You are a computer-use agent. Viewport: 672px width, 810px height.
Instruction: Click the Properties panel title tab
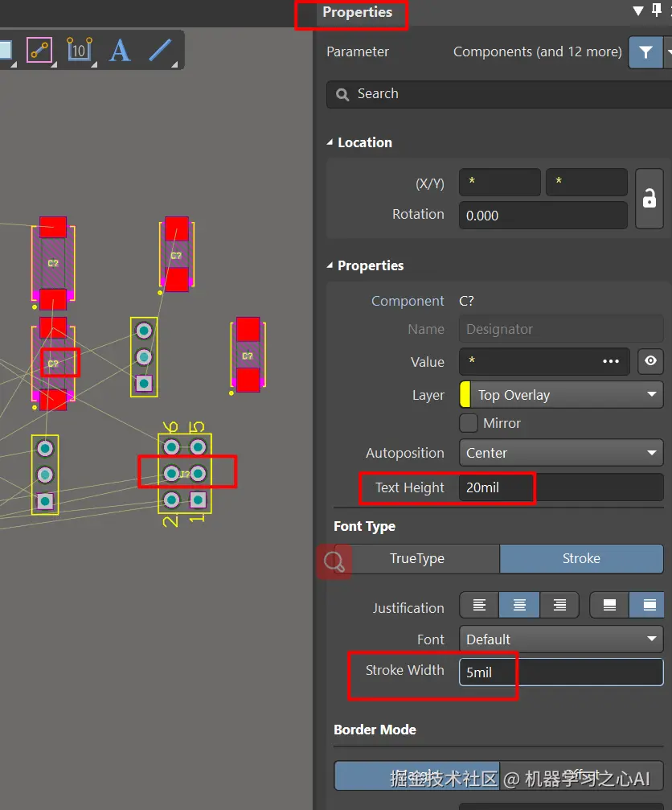click(x=357, y=12)
